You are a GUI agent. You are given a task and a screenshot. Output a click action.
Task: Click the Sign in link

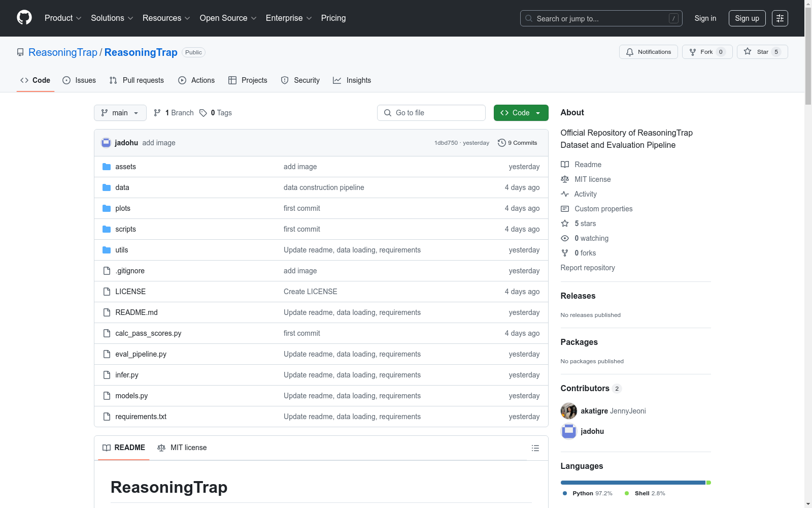click(x=705, y=18)
